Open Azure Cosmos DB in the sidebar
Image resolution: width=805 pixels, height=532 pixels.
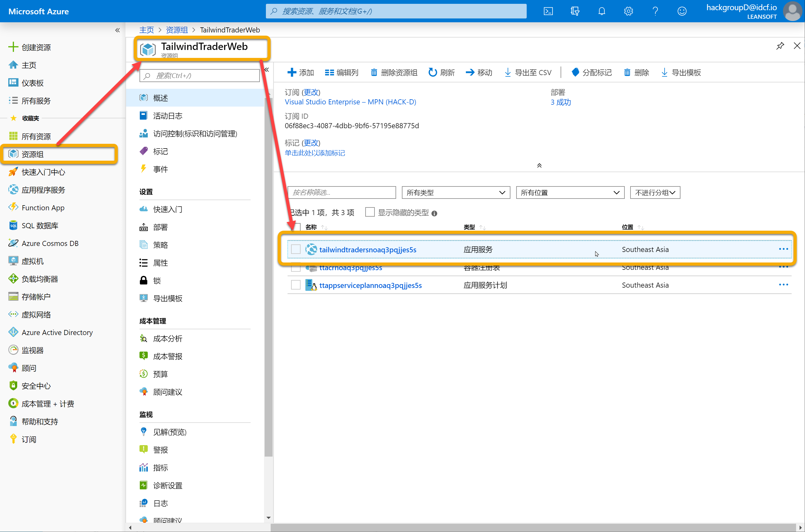[43, 243]
